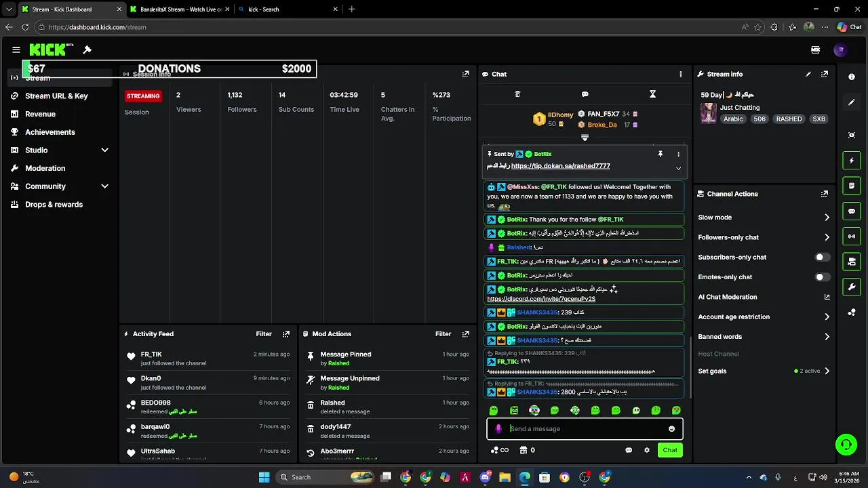Expand the Community sidebar section
The width and height of the screenshot is (868, 488).
coord(104,186)
